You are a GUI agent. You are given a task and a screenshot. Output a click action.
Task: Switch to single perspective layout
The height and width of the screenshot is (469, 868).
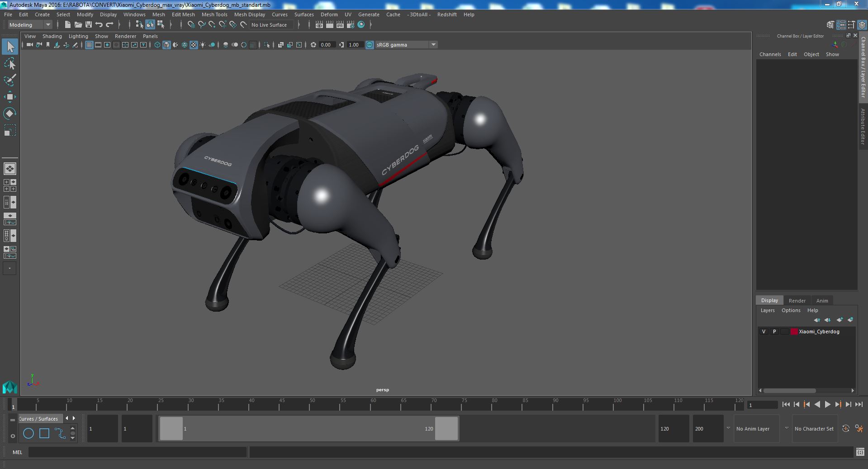click(x=10, y=169)
